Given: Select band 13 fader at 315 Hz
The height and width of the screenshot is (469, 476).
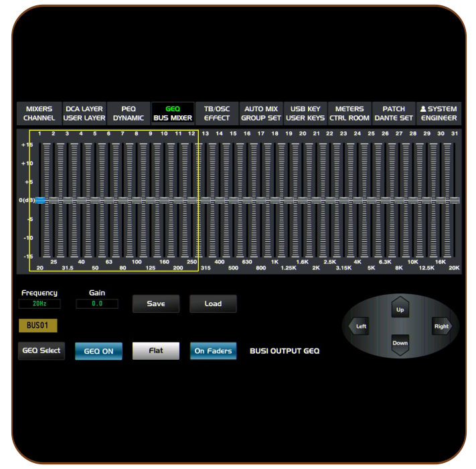Looking at the screenshot, I should [206, 200].
